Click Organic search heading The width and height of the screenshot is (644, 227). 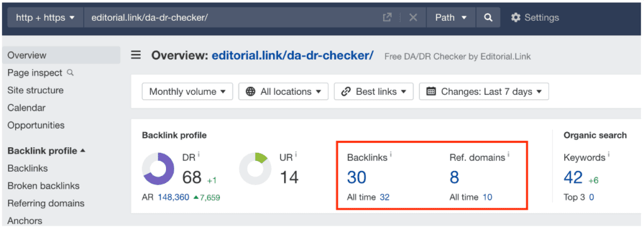[595, 135]
